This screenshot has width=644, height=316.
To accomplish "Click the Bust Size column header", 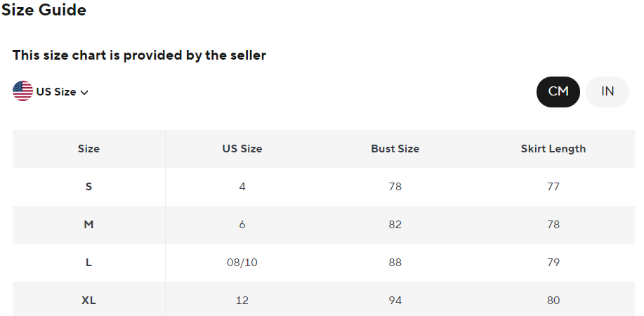I will [395, 149].
